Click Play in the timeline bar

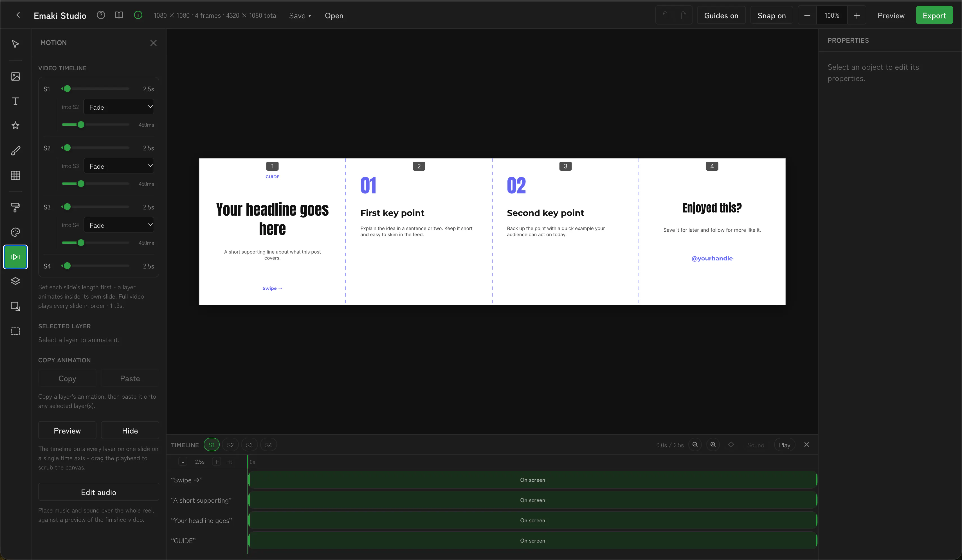coord(785,445)
